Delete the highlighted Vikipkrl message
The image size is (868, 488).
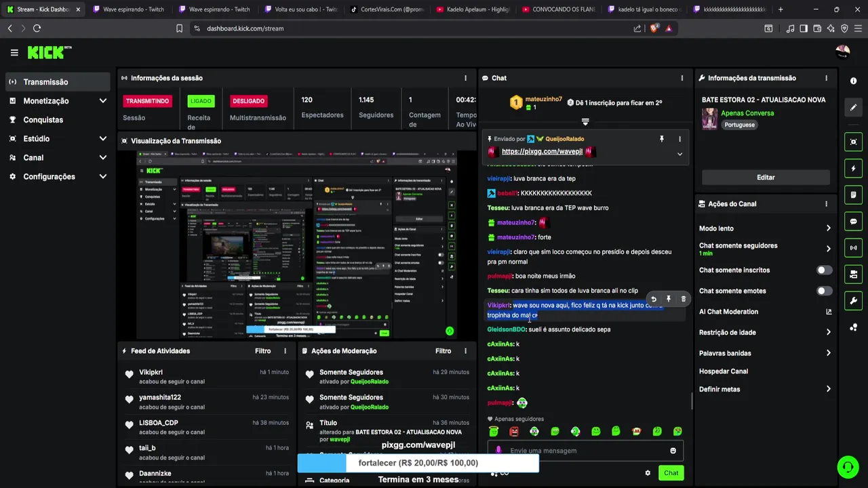pyautogui.click(x=683, y=299)
